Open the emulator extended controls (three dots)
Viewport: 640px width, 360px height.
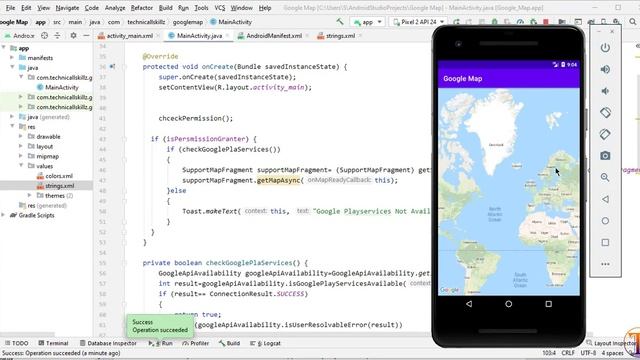pyautogui.click(x=605, y=264)
